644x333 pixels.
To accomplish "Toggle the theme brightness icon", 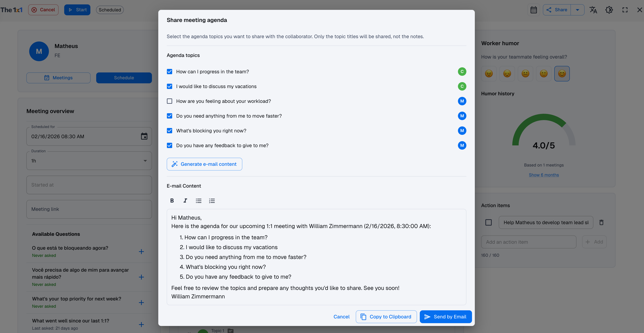I will pos(609,10).
